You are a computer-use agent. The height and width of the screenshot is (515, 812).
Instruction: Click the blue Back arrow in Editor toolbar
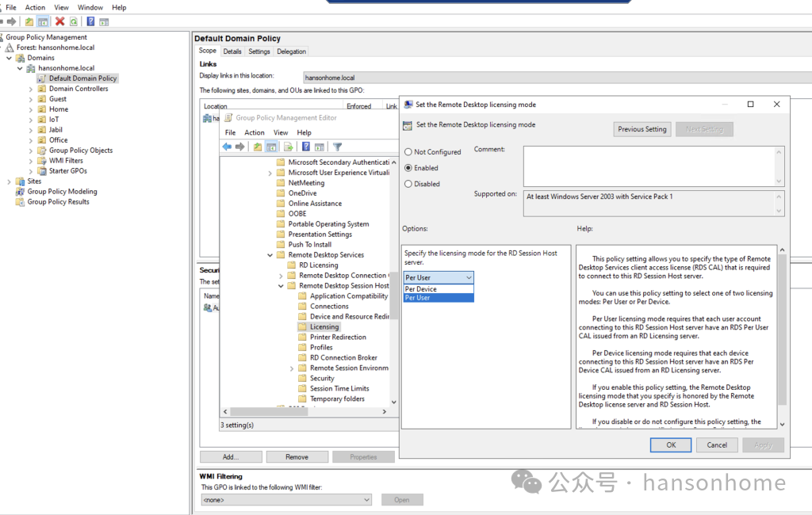click(227, 147)
